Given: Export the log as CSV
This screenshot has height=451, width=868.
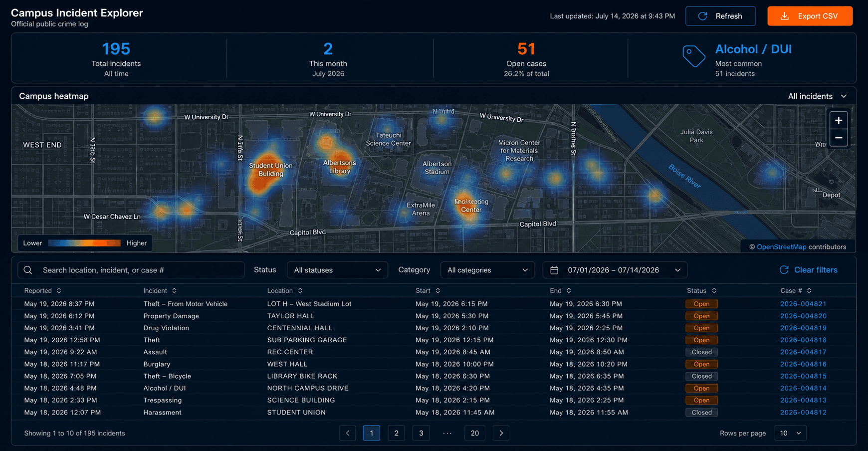Looking at the screenshot, I should [810, 16].
